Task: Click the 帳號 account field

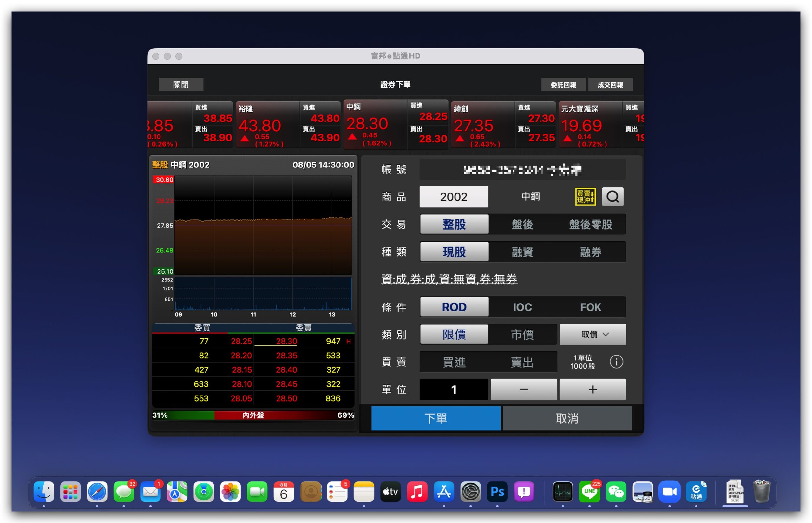Action: [x=522, y=169]
